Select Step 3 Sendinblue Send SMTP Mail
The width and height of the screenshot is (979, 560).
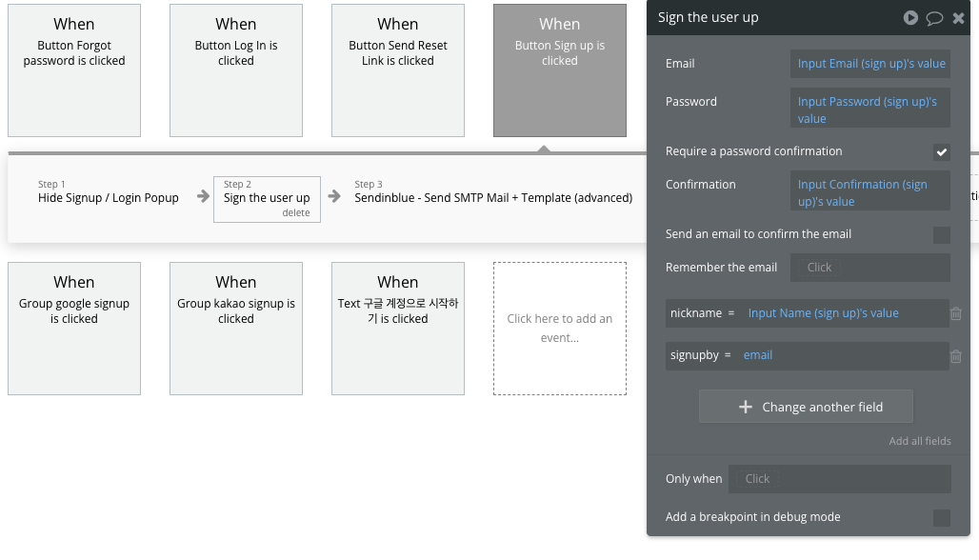coord(493,191)
